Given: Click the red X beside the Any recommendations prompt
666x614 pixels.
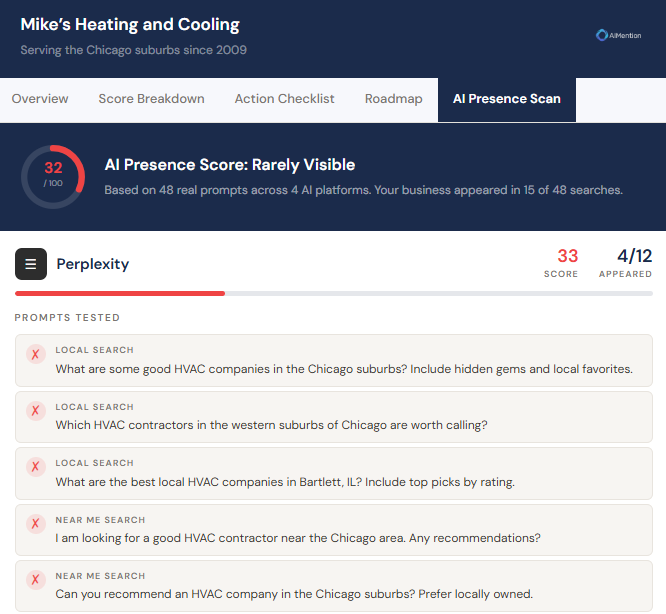Looking at the screenshot, I should pos(36,524).
